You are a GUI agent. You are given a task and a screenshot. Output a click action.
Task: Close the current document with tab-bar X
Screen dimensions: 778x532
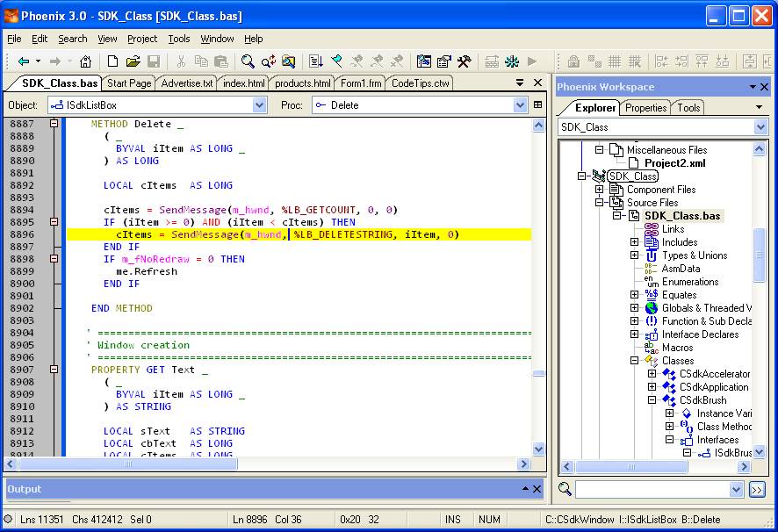click(x=538, y=83)
